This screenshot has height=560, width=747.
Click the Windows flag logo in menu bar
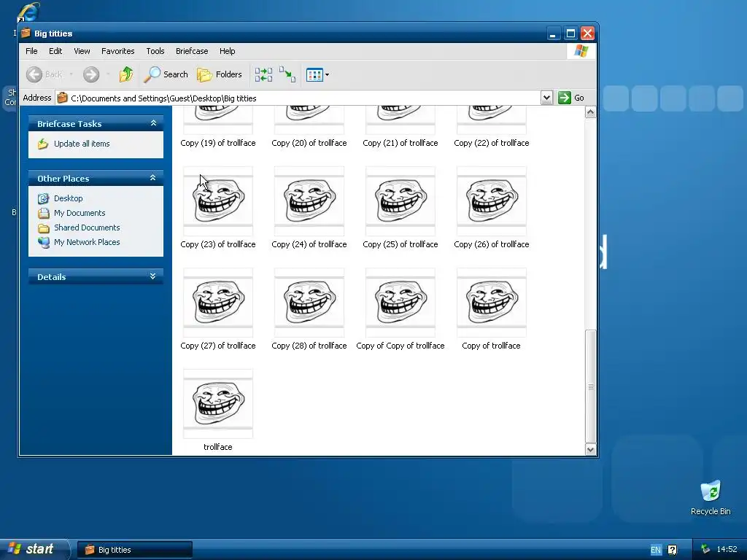click(581, 51)
